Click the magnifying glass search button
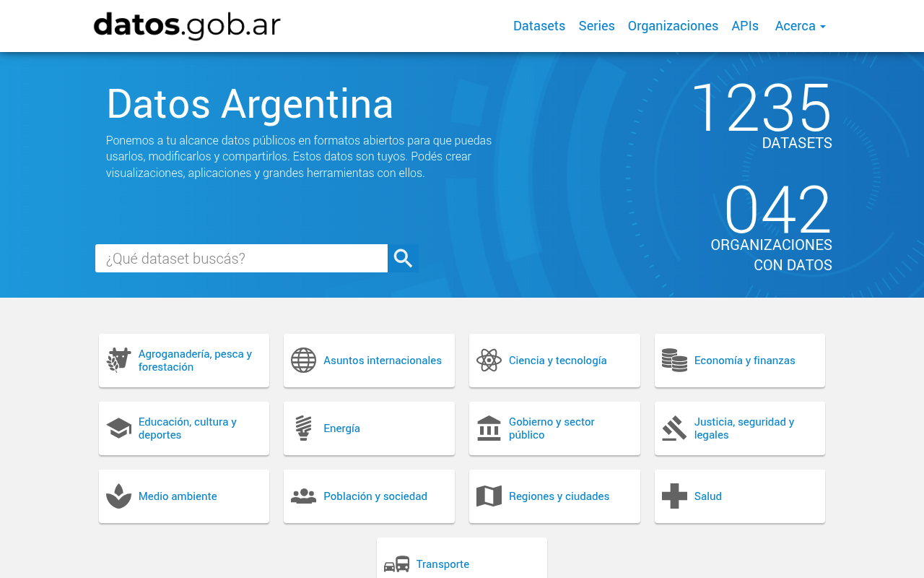The height and width of the screenshot is (578, 924). coord(403,259)
